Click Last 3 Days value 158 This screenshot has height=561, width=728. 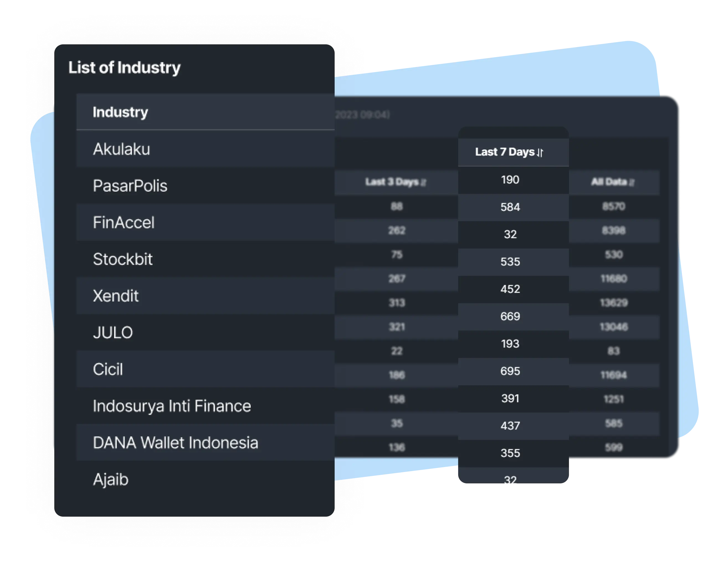click(397, 399)
